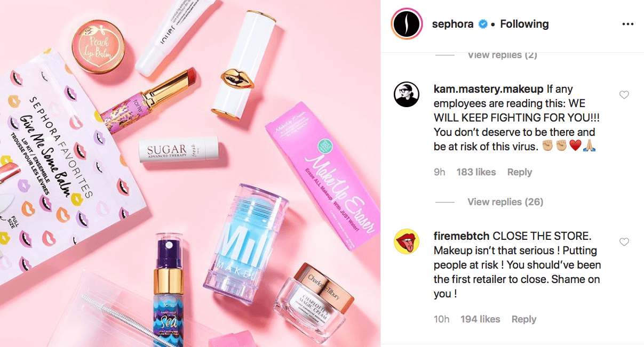Image resolution: width=644 pixels, height=347 pixels.
Task: Open the 10h comment timestamp
Action: click(x=442, y=319)
